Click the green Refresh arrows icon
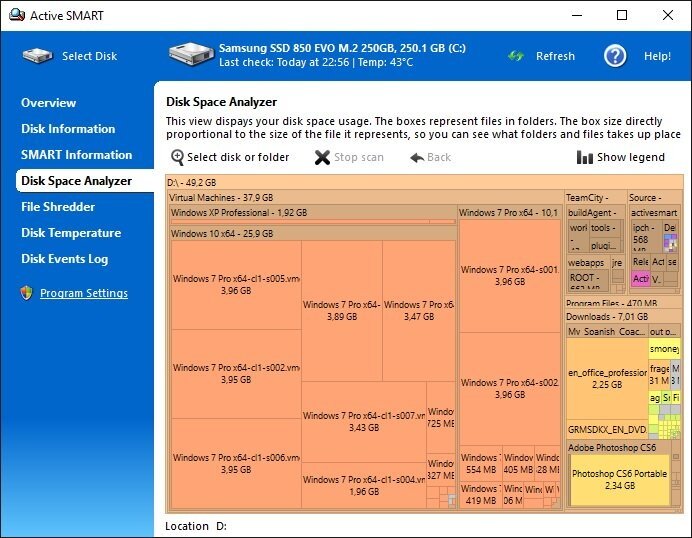 click(x=516, y=56)
